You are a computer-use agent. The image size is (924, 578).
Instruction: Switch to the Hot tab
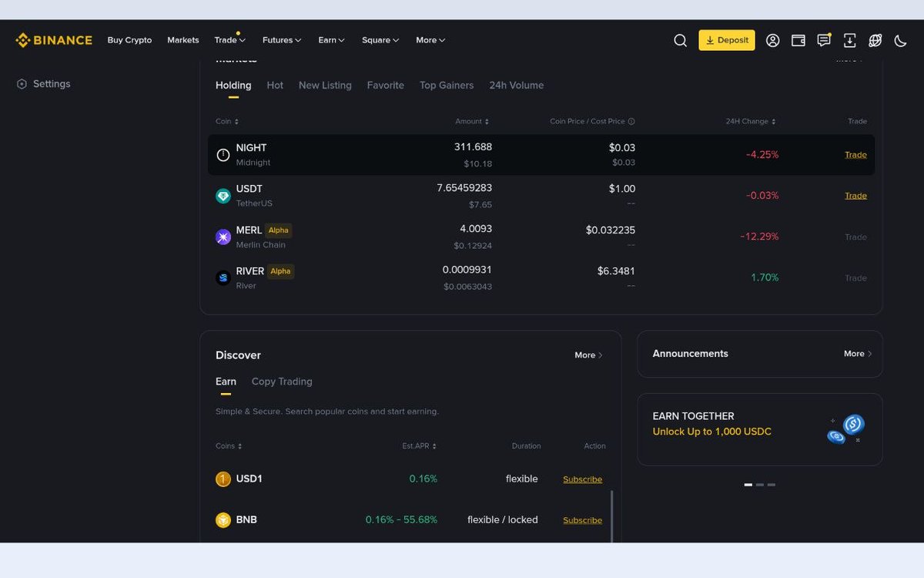(275, 86)
